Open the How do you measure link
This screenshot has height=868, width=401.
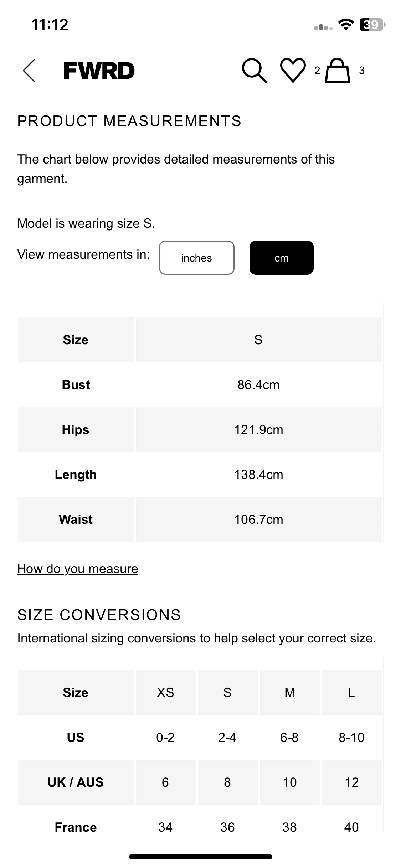[78, 569]
